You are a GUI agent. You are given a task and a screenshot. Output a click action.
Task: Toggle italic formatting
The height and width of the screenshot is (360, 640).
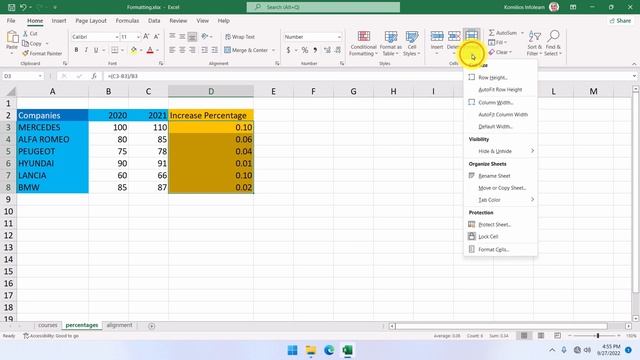point(86,50)
